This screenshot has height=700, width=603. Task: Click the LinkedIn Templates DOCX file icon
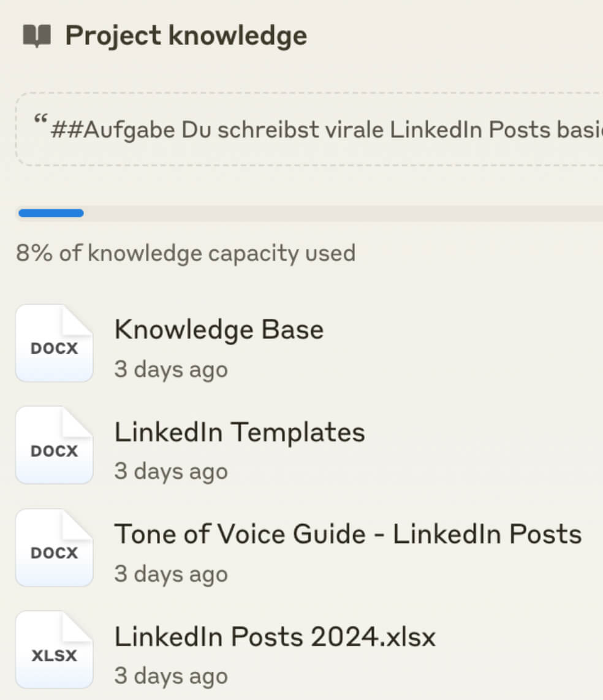54,446
